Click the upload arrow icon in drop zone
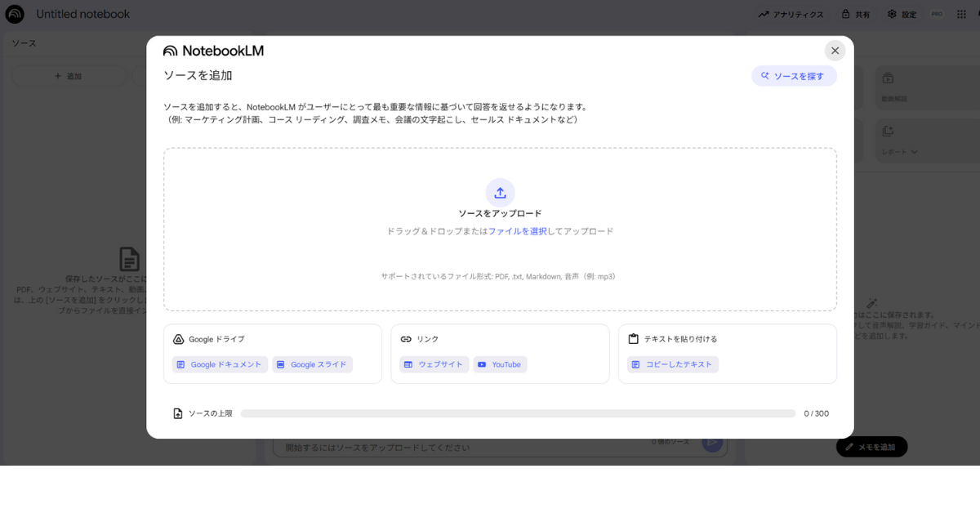 (500, 193)
